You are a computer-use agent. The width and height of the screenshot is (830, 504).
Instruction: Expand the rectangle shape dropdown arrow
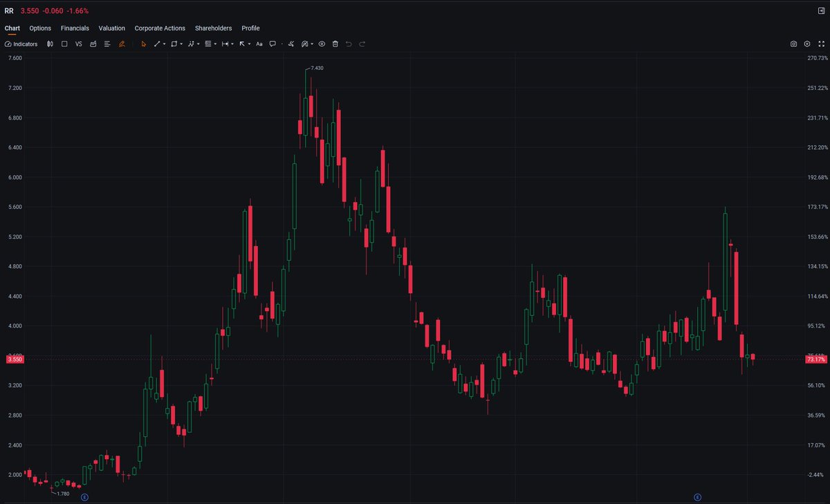(x=181, y=44)
